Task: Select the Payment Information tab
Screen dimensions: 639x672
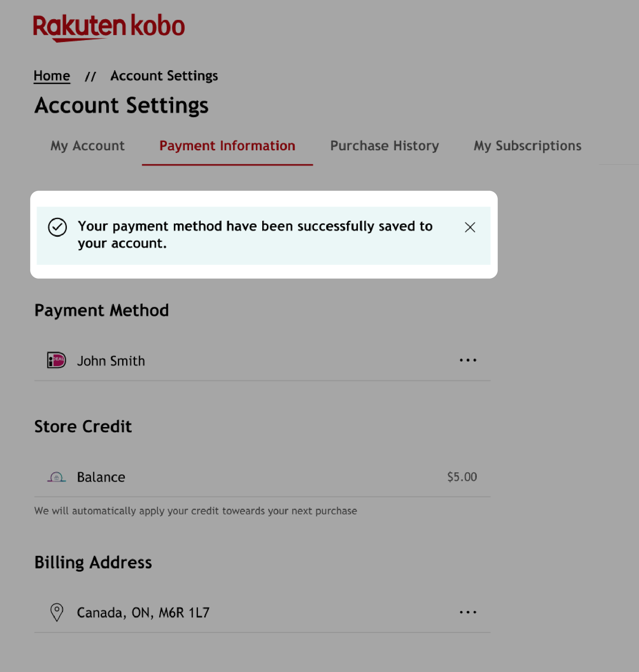Action: click(227, 146)
